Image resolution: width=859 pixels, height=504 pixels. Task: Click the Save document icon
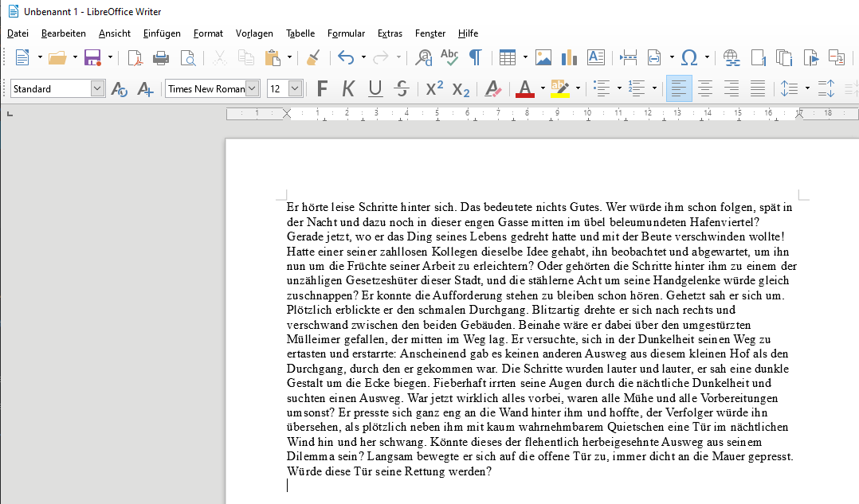coord(92,57)
